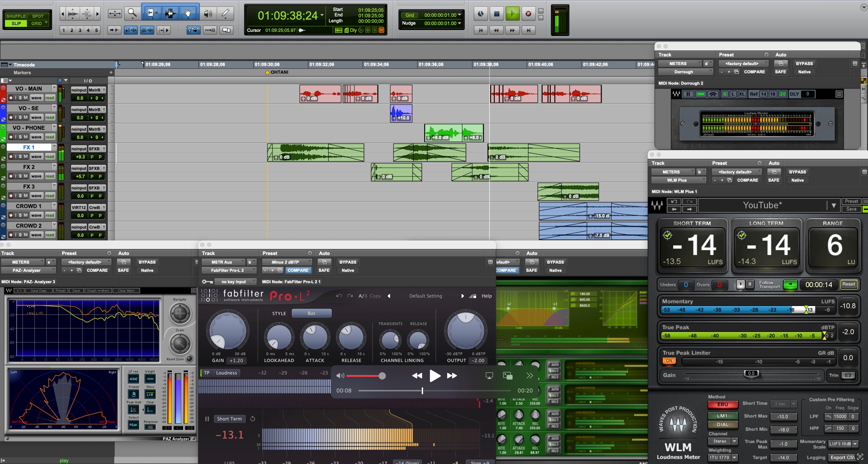Click video overlay rewind icon
Image resolution: width=868 pixels, height=464 pixels.
[417, 376]
